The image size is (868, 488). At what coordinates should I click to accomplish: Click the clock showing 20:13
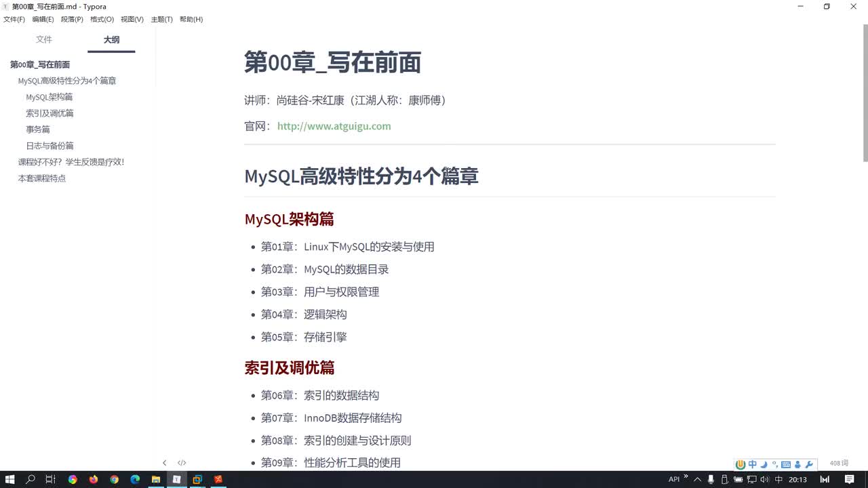(x=797, y=479)
